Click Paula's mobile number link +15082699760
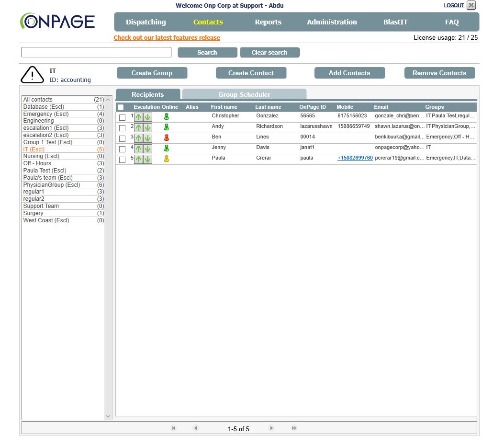The height and width of the screenshot is (448, 504). pos(355,158)
